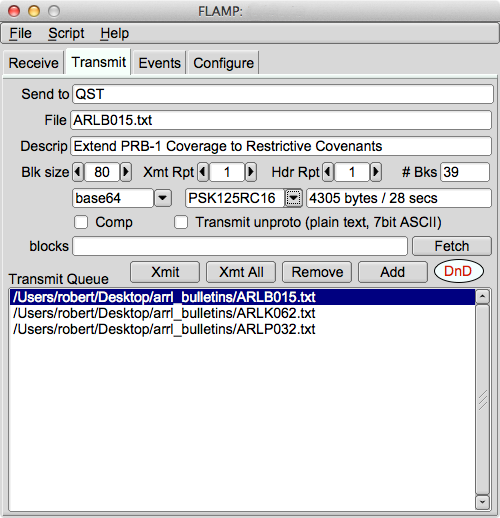The width and height of the screenshot is (500, 518).
Task: Switch to the Configure tab
Action: pyautogui.click(x=224, y=63)
